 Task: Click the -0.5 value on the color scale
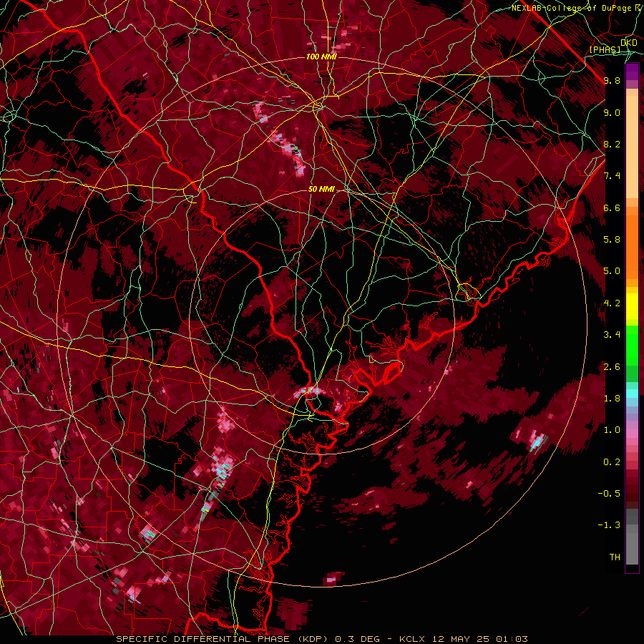(x=609, y=494)
